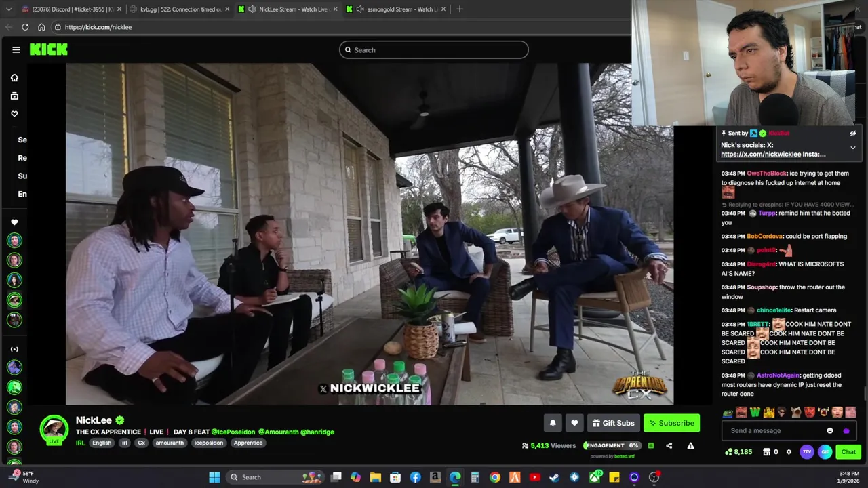
Task: Expand the pinned message chevron
Action: click(853, 148)
